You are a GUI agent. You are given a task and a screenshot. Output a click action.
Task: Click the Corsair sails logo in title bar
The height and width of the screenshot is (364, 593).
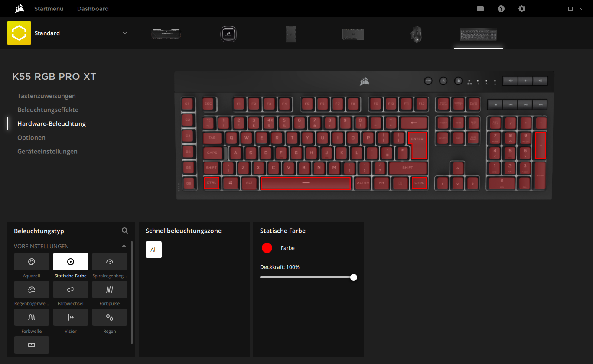19,9
